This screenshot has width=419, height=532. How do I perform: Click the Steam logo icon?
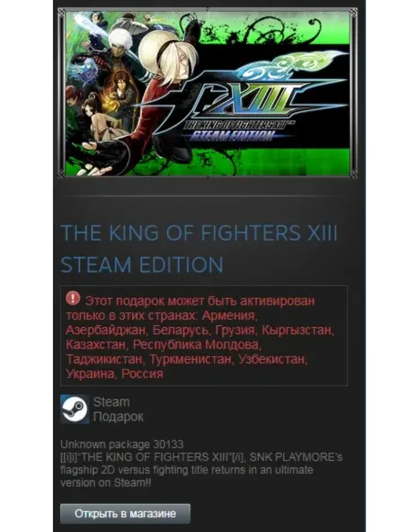(75, 409)
